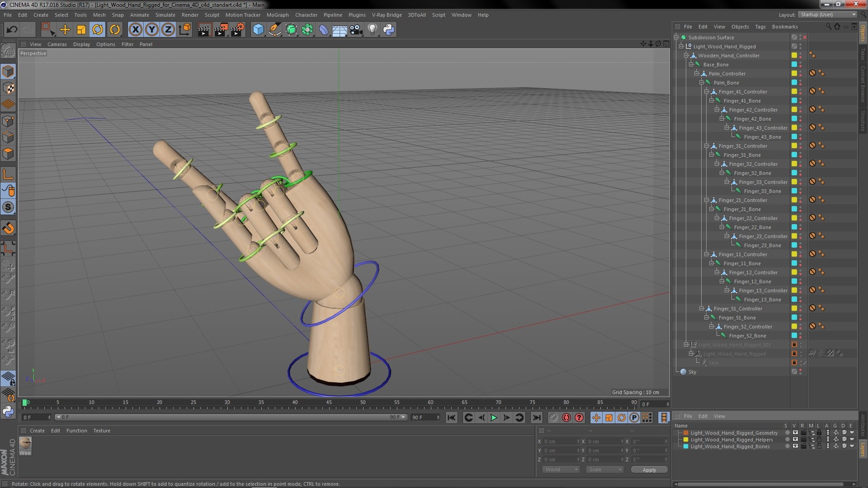
Task: Click Wooden_Hand_Controller yellow layer swatch
Action: click(x=794, y=56)
